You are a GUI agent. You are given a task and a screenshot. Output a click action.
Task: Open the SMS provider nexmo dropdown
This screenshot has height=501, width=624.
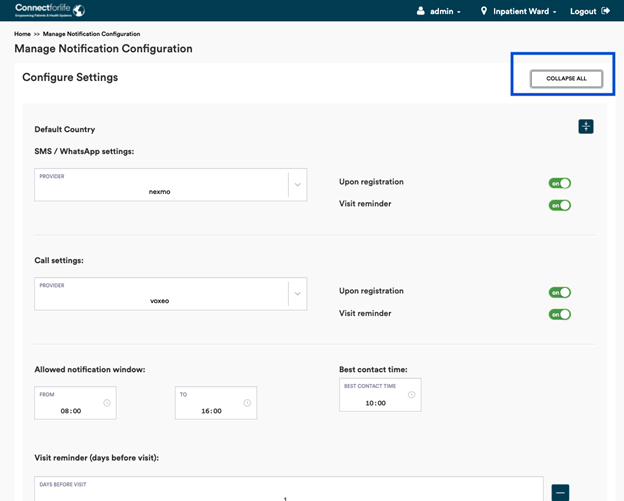[296, 185]
